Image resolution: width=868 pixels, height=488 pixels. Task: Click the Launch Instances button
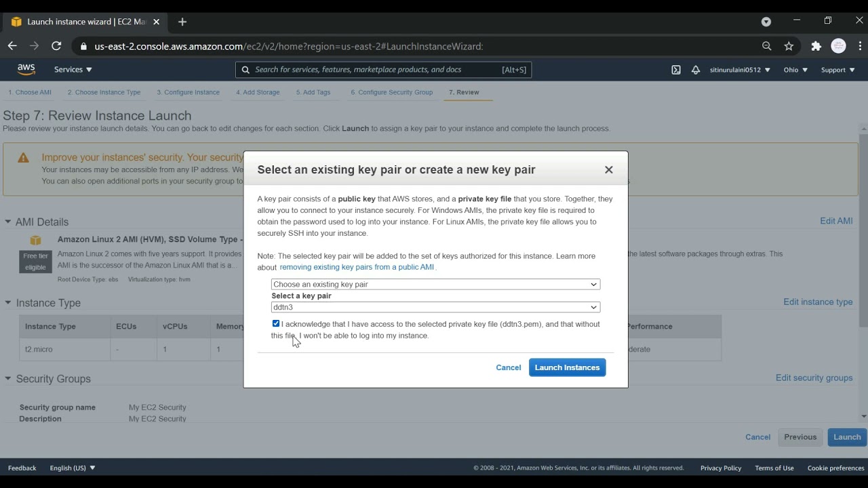click(x=567, y=367)
